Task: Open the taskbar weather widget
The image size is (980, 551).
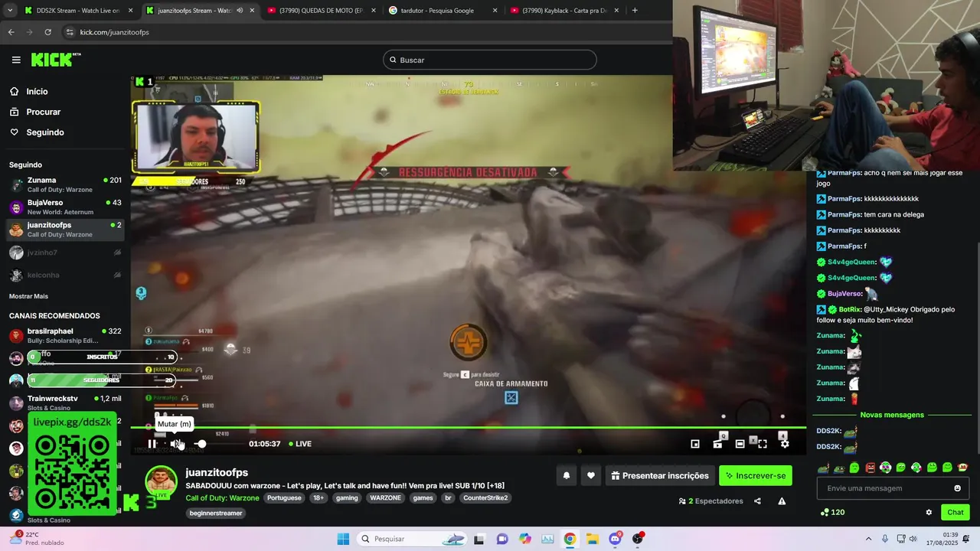Action: pyautogui.click(x=38, y=538)
